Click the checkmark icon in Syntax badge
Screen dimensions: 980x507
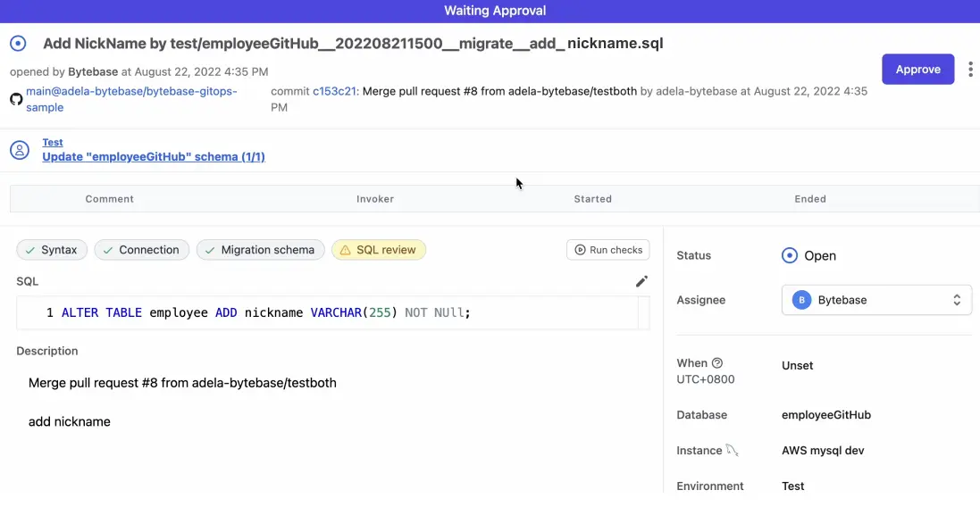pyautogui.click(x=30, y=251)
